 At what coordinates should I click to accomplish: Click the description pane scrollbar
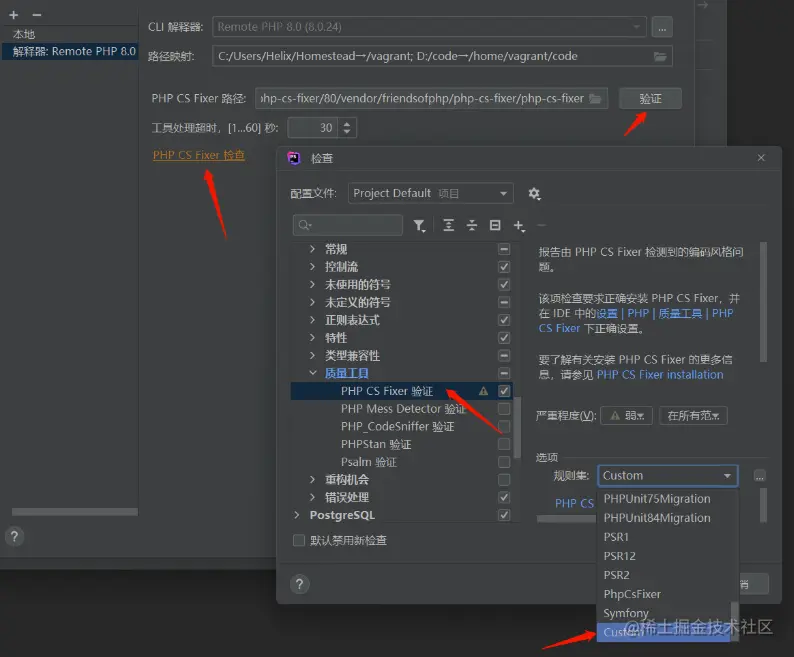pos(764,302)
